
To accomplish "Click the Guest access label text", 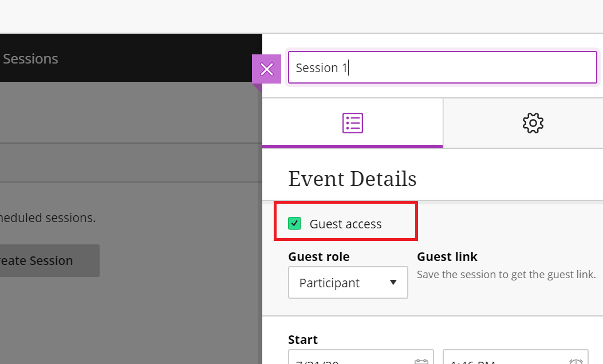I will [x=345, y=224].
